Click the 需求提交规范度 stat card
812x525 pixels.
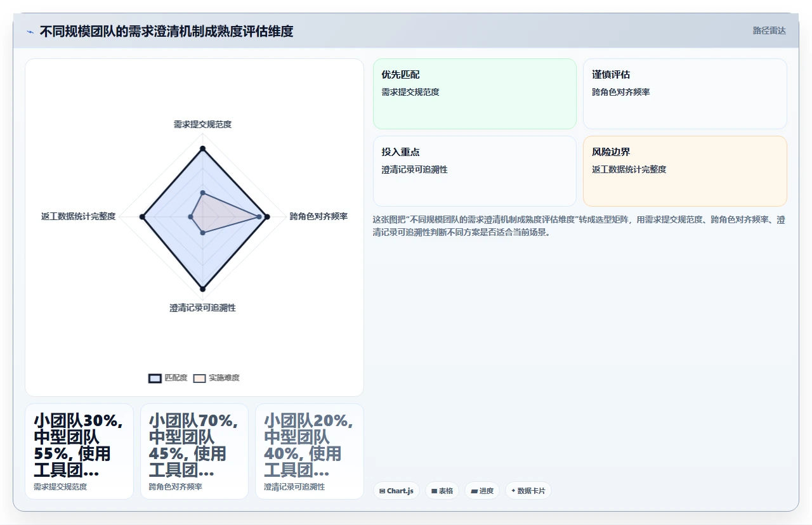[79, 451]
